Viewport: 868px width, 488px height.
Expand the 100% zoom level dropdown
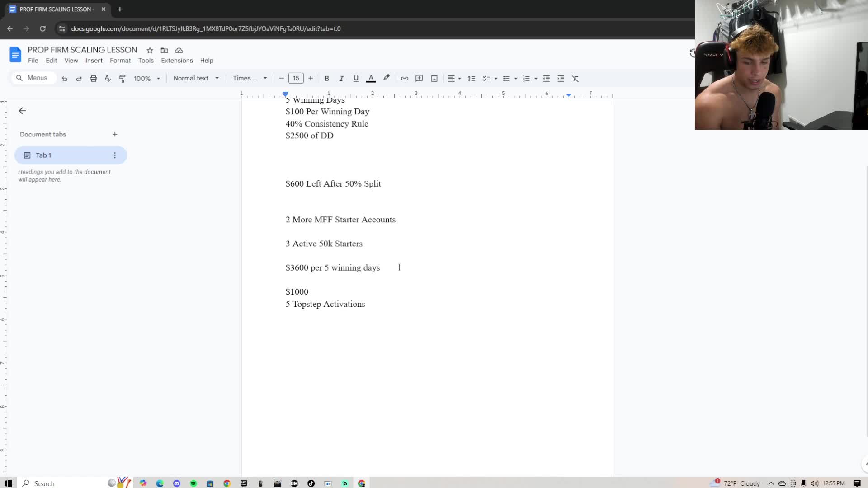[x=147, y=79]
